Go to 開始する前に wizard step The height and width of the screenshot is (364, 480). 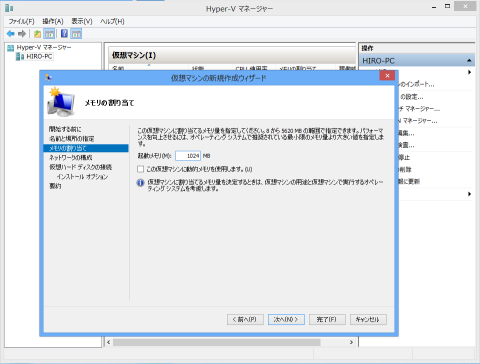pyautogui.click(x=65, y=129)
